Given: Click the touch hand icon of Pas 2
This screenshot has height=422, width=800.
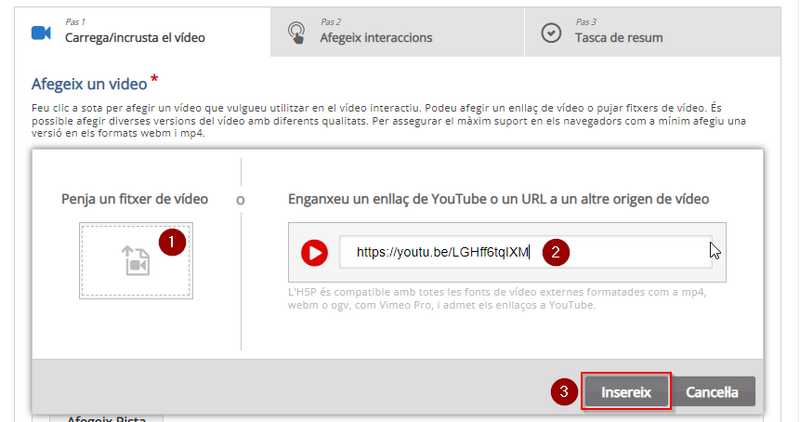Looking at the screenshot, I should [x=296, y=33].
